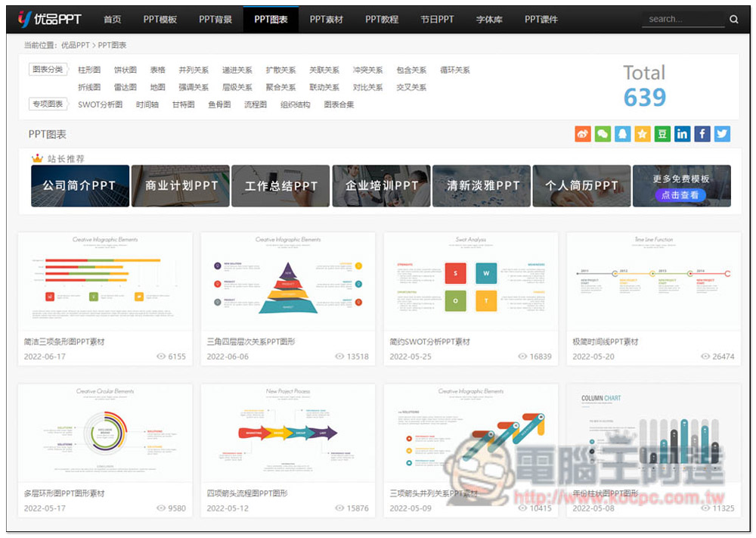Filter charts by 雷达图 category
The height and width of the screenshot is (538, 756).
[x=125, y=87]
